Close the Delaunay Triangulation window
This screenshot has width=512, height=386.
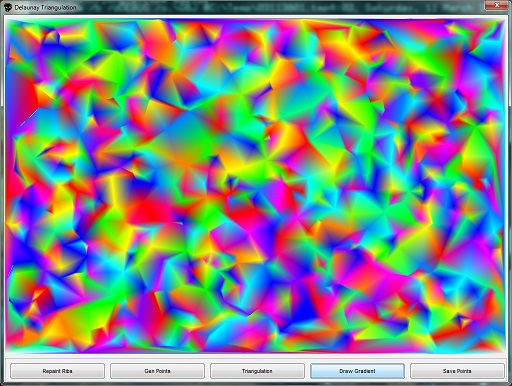[496, 5]
